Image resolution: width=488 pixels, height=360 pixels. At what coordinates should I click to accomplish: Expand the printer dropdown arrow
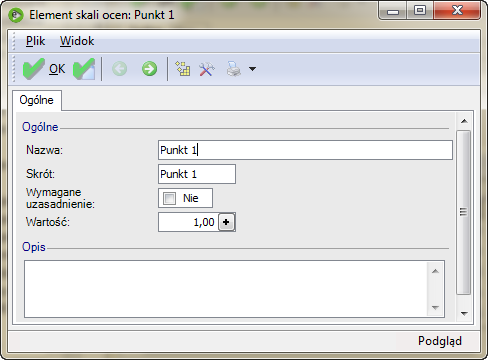point(252,69)
